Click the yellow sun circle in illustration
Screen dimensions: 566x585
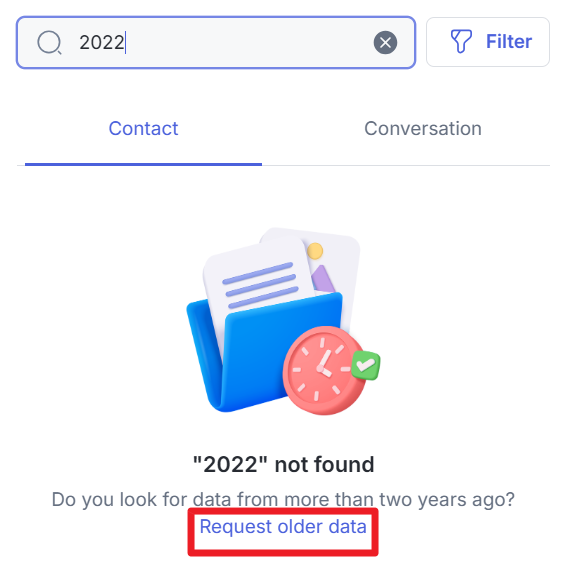pyautogui.click(x=315, y=251)
